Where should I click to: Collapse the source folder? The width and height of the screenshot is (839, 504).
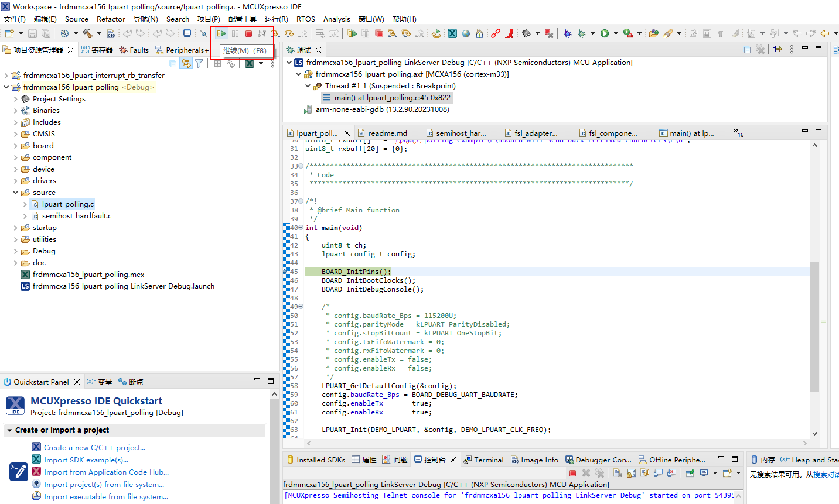tap(15, 193)
